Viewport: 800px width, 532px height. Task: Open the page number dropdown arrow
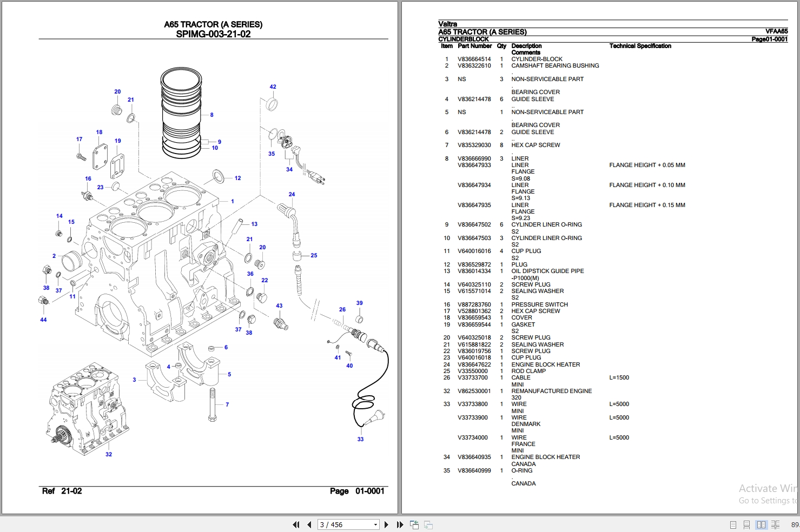[376, 524]
